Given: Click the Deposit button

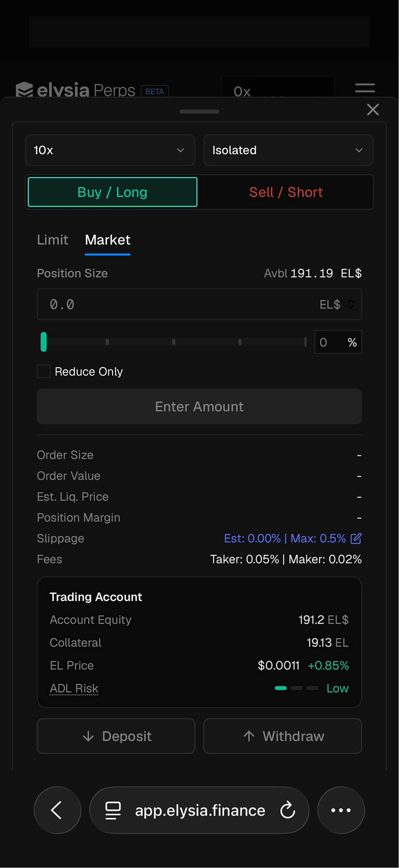Looking at the screenshot, I should 116,736.
